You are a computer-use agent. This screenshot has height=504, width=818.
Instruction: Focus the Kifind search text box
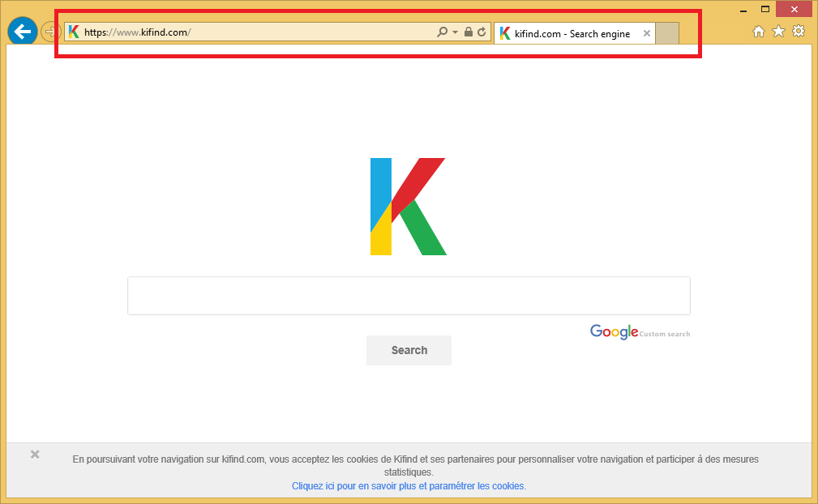click(409, 296)
